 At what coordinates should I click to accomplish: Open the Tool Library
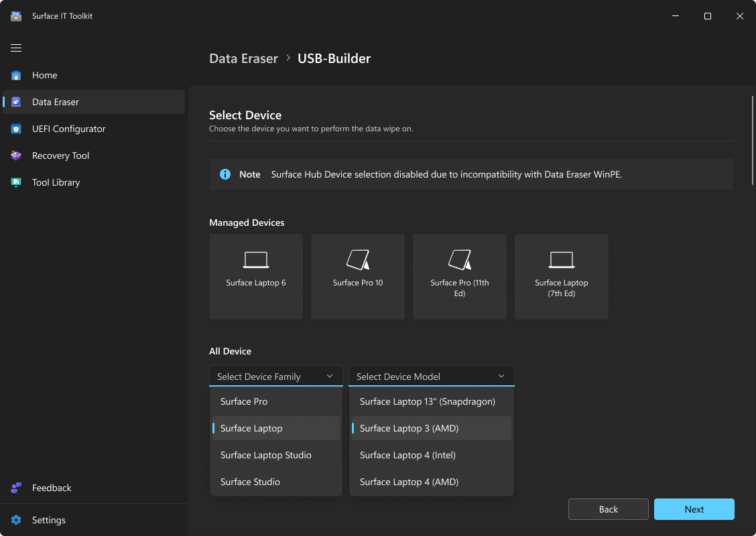tap(94, 182)
